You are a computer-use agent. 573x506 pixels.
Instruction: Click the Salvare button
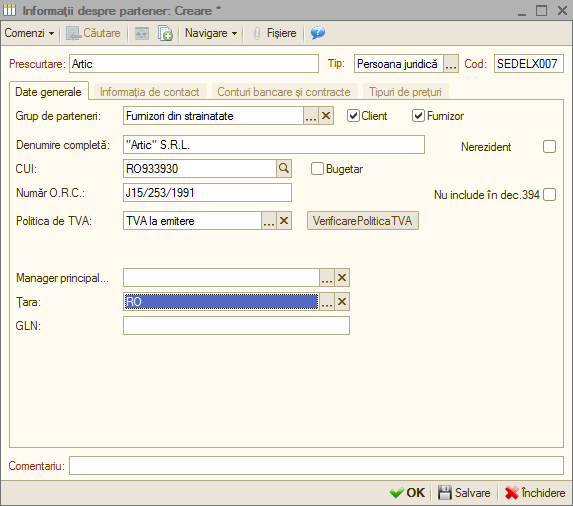(x=464, y=492)
